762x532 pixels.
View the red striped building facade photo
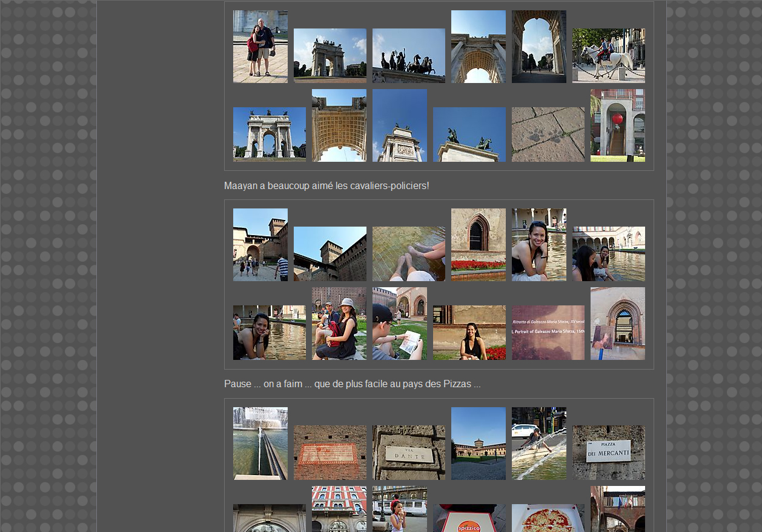(x=339, y=509)
